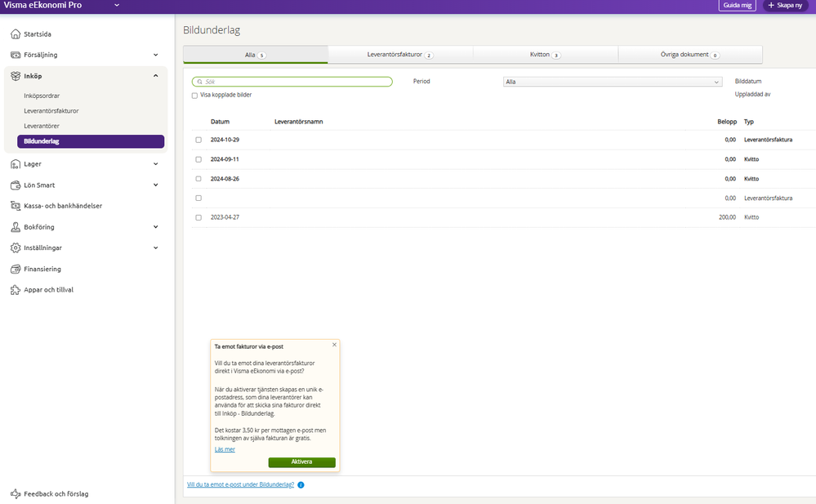Image resolution: width=816 pixels, height=504 pixels.
Task: Collapse the Inköp section chevron
Action: coord(155,76)
